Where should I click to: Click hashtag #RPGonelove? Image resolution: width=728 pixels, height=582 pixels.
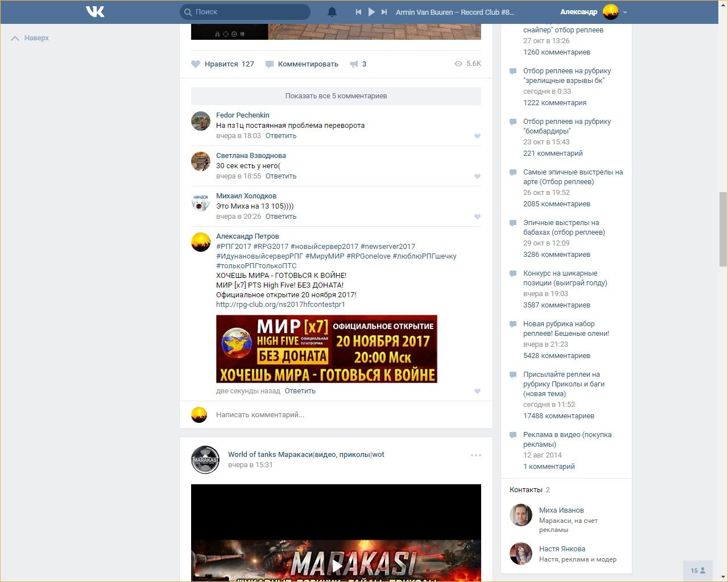tap(369, 256)
